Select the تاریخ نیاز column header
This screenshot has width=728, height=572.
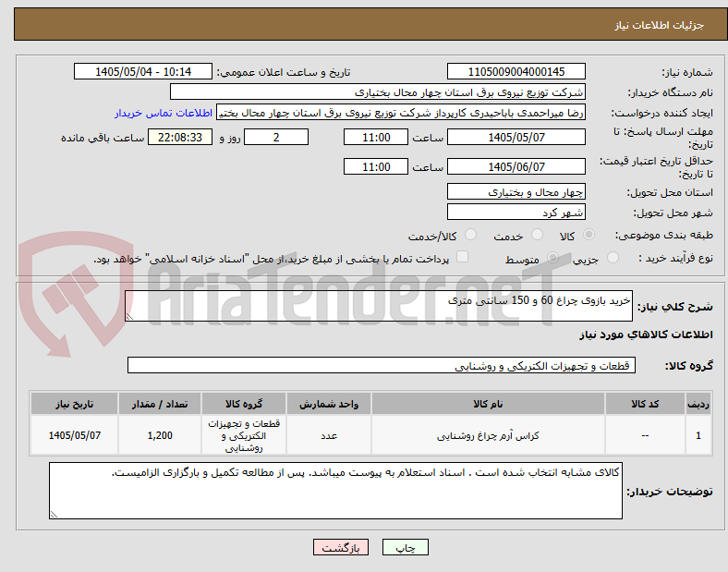point(74,404)
